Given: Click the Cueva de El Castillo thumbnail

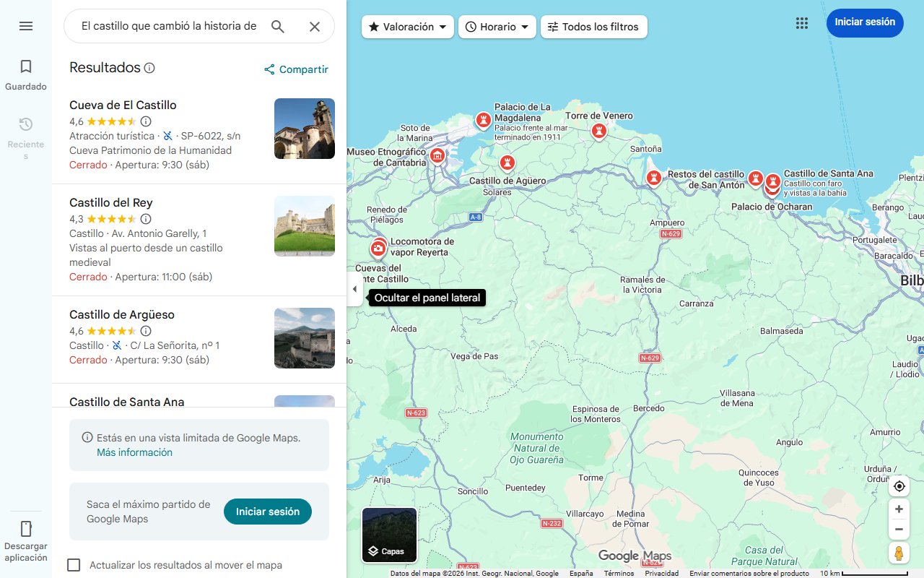Looking at the screenshot, I should (304, 128).
